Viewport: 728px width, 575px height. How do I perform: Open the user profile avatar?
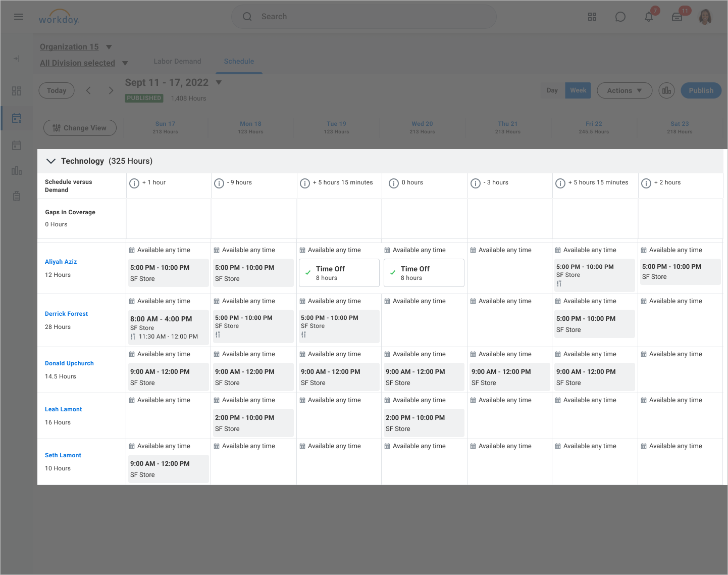click(705, 17)
